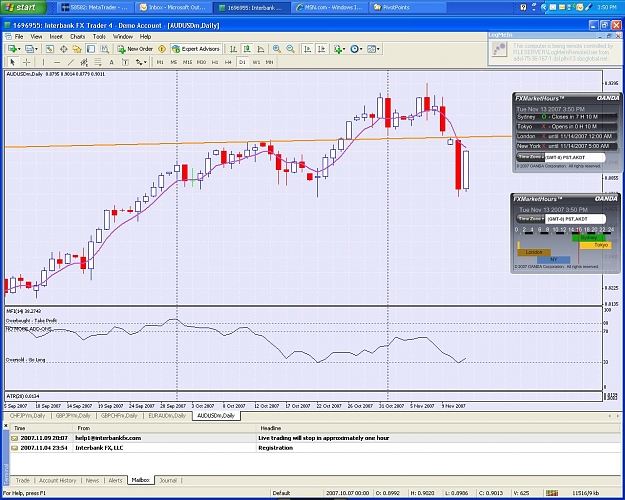Switch to Inbox - Microsoft Outlook taskbar item
This screenshot has height=500, width=625.
coord(173,7)
